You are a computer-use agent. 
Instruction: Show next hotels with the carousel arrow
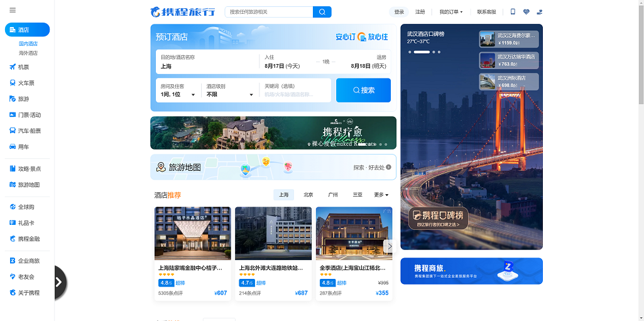pyautogui.click(x=390, y=246)
